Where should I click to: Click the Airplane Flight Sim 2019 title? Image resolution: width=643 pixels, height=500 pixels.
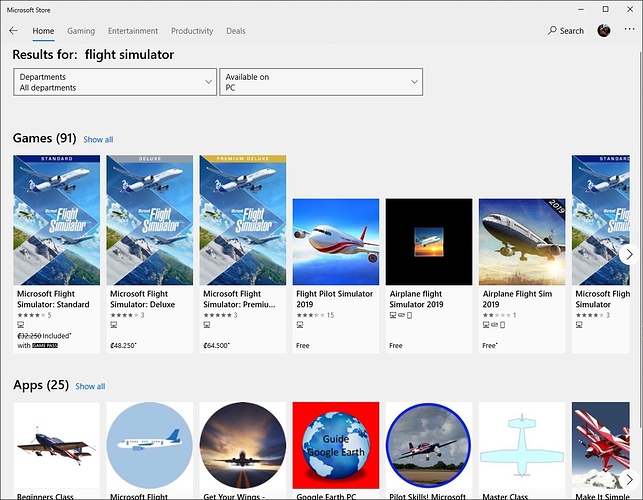[517, 299]
